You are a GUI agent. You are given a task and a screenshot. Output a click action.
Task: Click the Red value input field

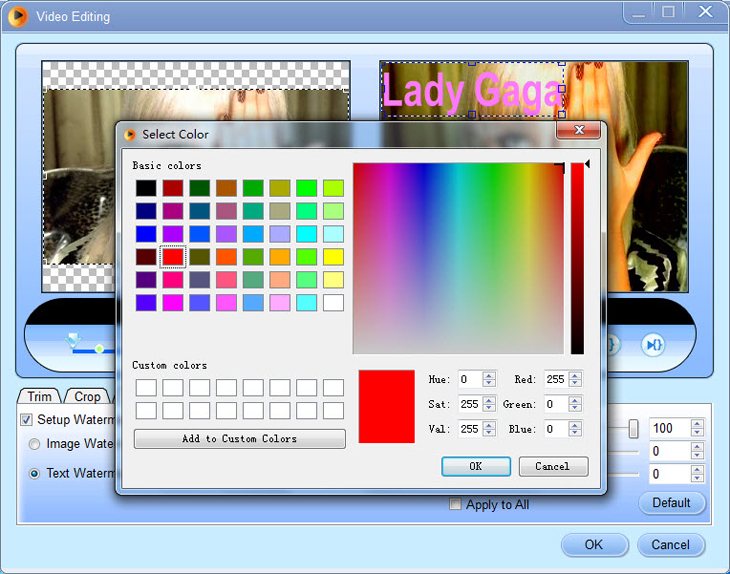557,379
